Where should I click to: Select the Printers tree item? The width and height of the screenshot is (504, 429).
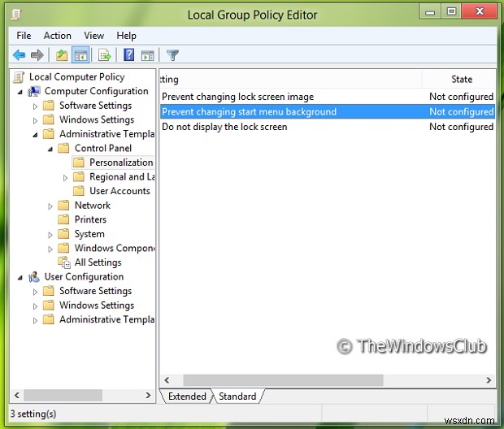pyautogui.click(x=90, y=219)
